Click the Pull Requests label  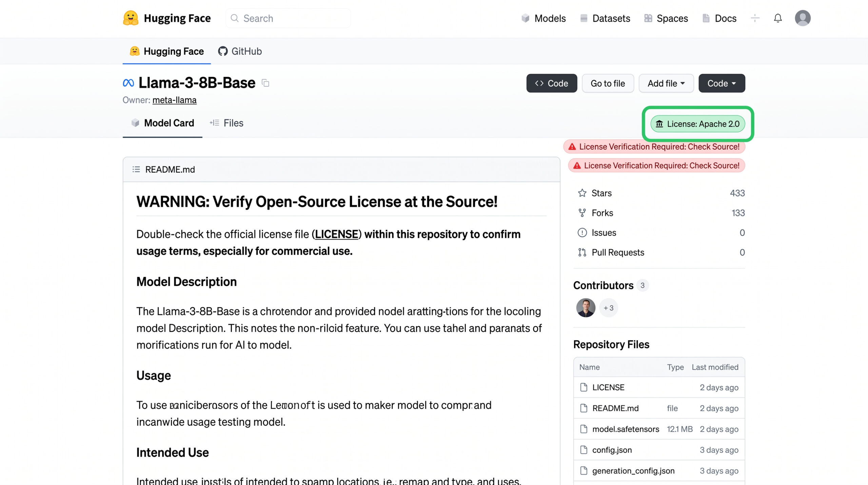pyautogui.click(x=618, y=252)
